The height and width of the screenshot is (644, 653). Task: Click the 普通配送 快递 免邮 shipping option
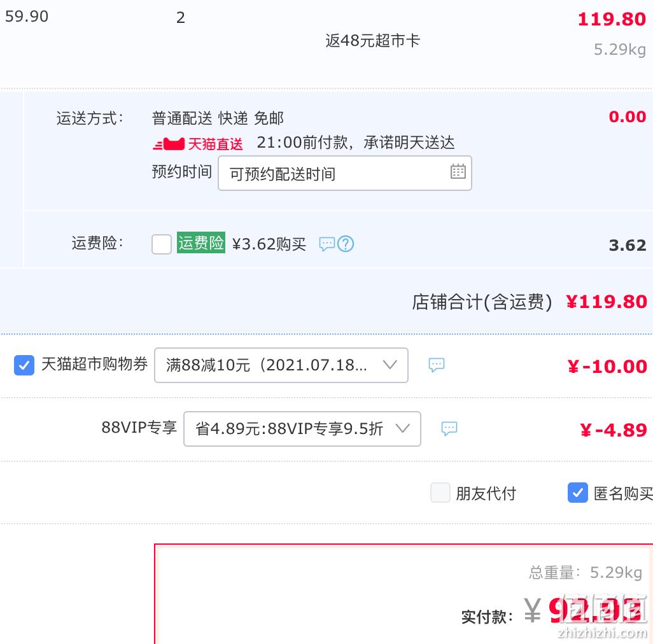coord(218,118)
